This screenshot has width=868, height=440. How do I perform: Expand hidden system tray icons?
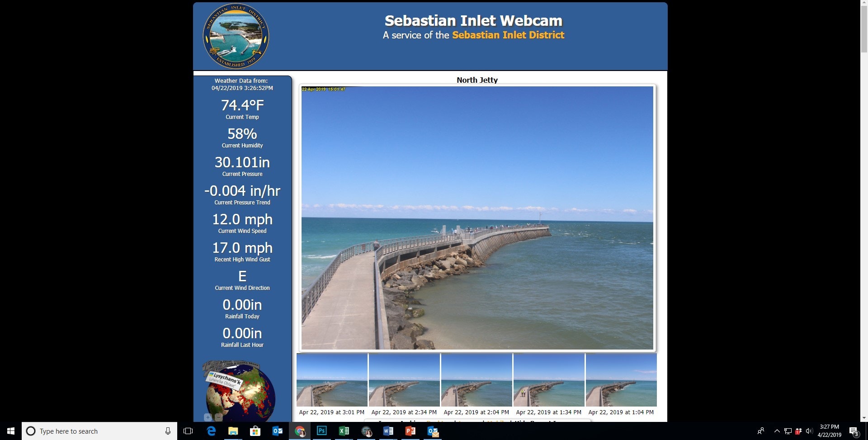coord(777,431)
